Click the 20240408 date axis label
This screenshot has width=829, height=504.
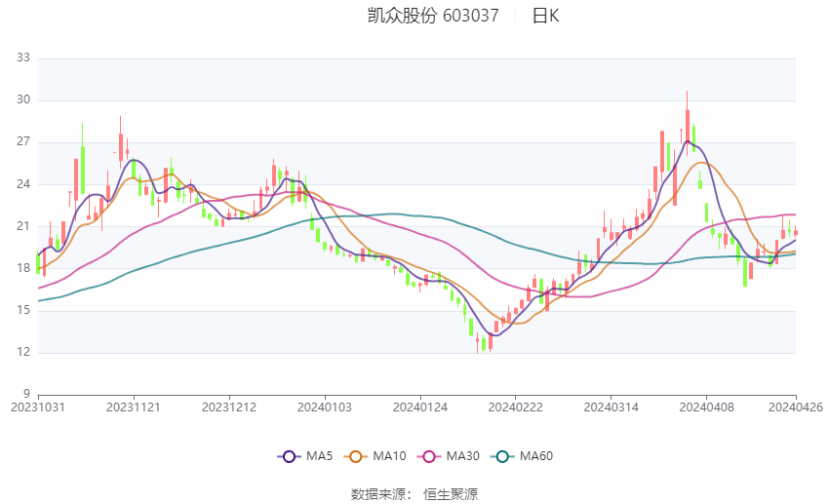706,407
